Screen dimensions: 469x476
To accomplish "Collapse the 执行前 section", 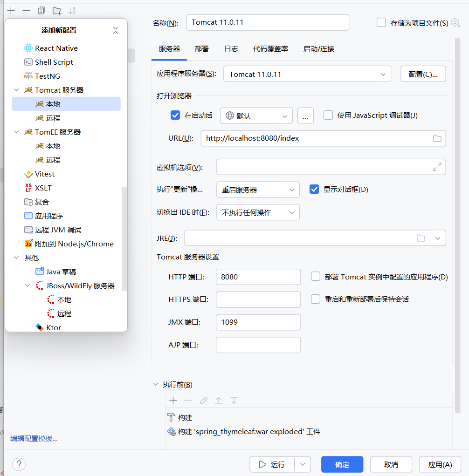I will (x=156, y=384).
